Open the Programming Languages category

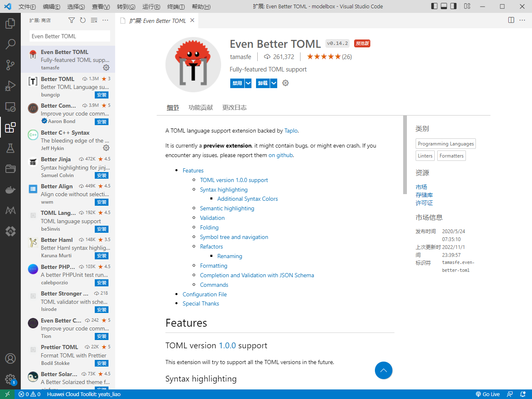pos(446,144)
